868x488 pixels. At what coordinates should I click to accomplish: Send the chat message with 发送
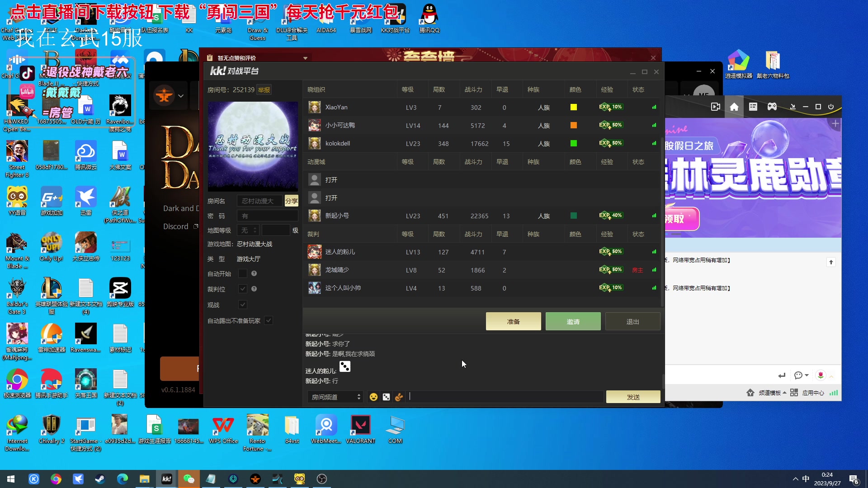tap(633, 397)
